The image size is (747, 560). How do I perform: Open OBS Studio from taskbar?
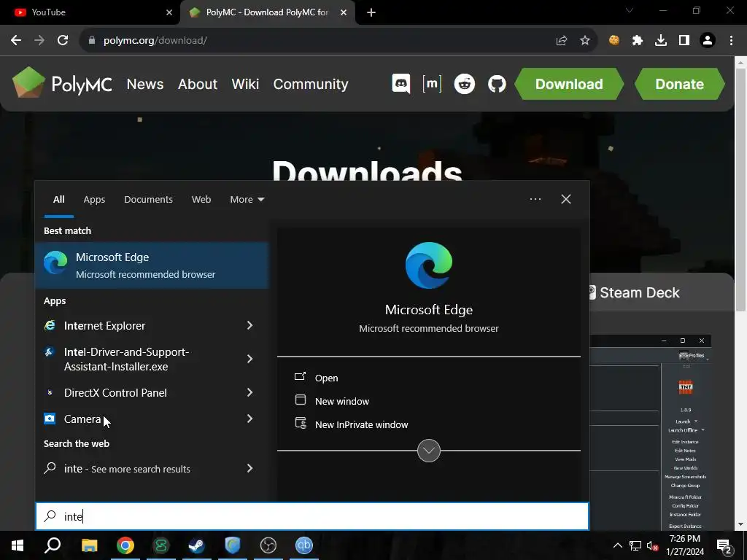(x=268, y=545)
